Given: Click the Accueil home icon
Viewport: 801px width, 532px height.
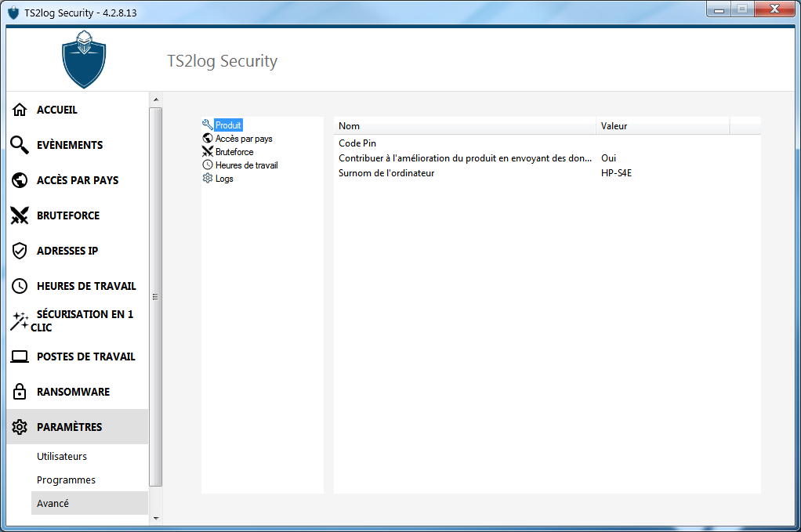Looking at the screenshot, I should 20,110.
